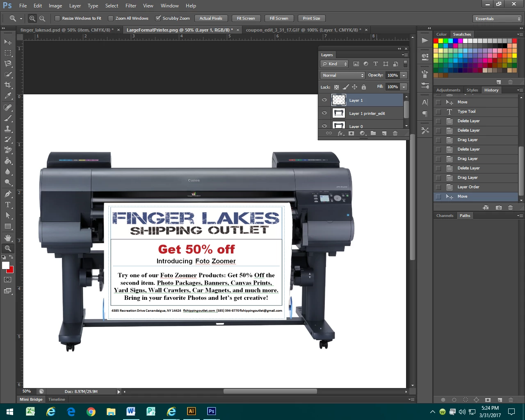This screenshot has height=420, width=525.
Task: Select the Pen tool
Action: tap(8, 194)
